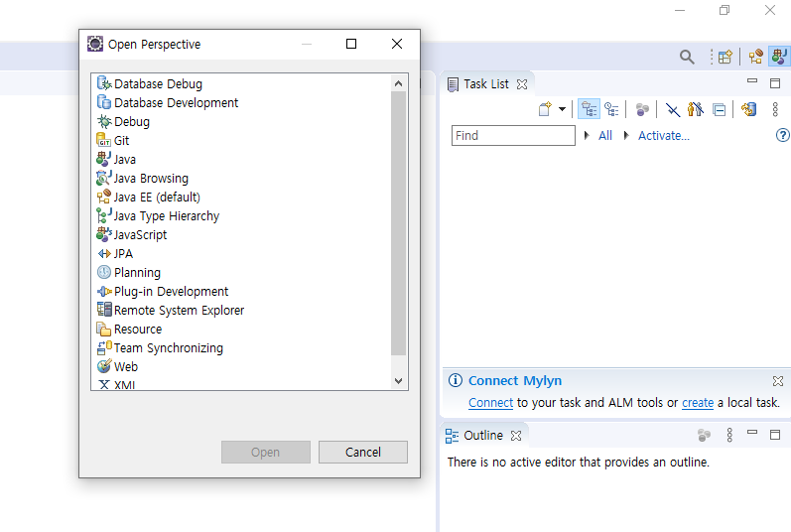Click the Cancel button in dialog
This screenshot has height=532, width=791.
click(x=362, y=452)
